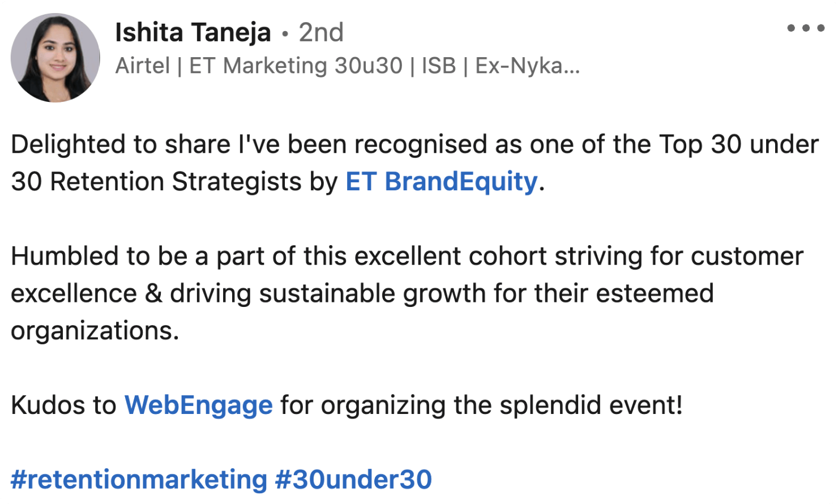Open the #30under30 hashtag
The image size is (838, 504).
point(353,479)
